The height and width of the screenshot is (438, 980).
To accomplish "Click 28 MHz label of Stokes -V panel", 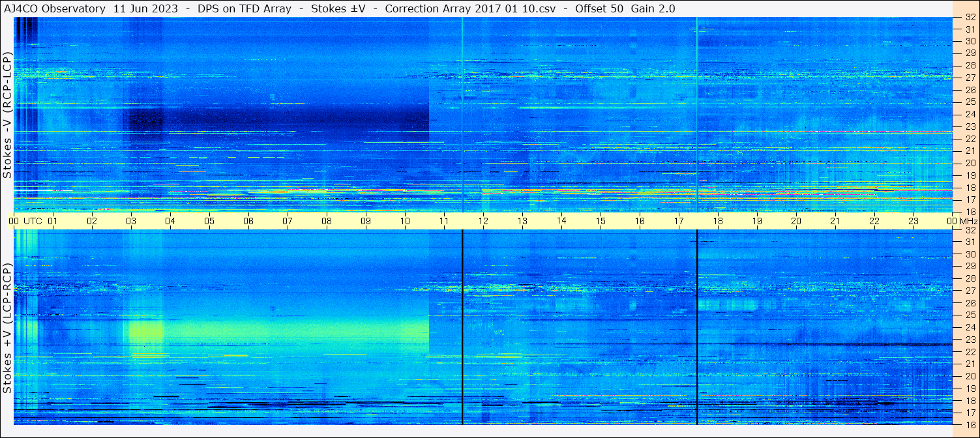I will pyautogui.click(x=970, y=65).
